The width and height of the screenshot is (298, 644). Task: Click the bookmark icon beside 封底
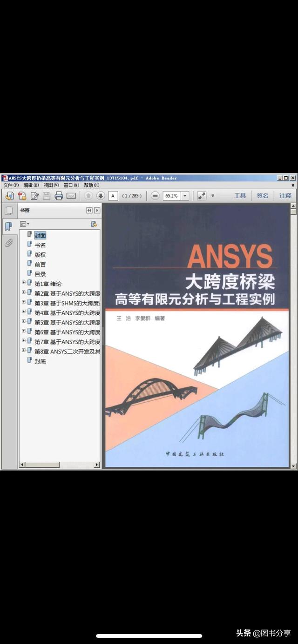click(30, 361)
